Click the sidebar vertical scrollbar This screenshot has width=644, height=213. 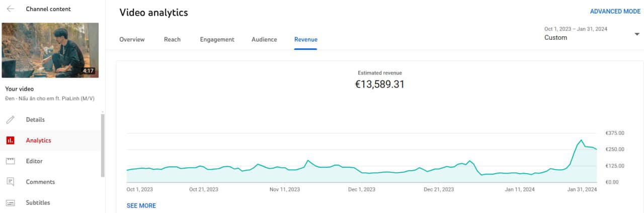pyautogui.click(x=103, y=145)
